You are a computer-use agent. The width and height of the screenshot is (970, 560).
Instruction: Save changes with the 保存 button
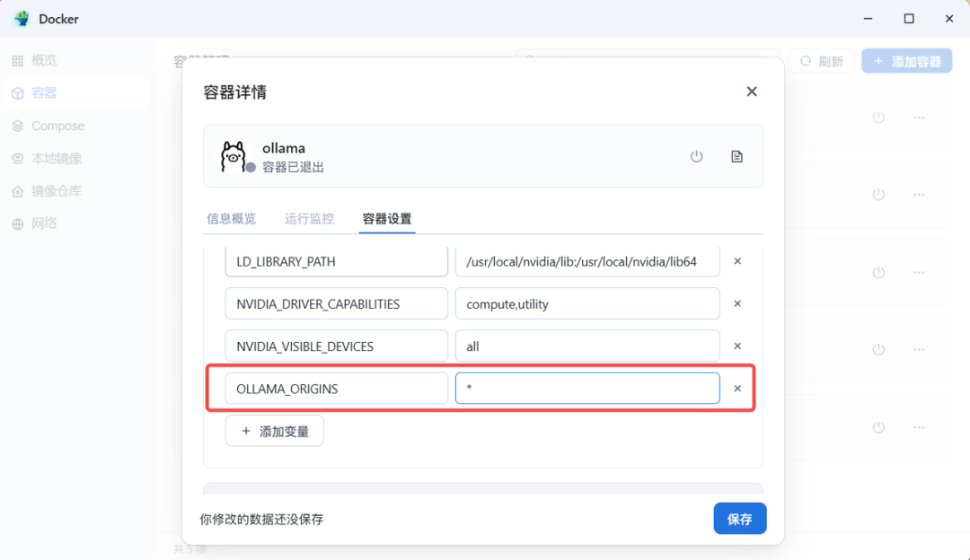click(x=740, y=519)
